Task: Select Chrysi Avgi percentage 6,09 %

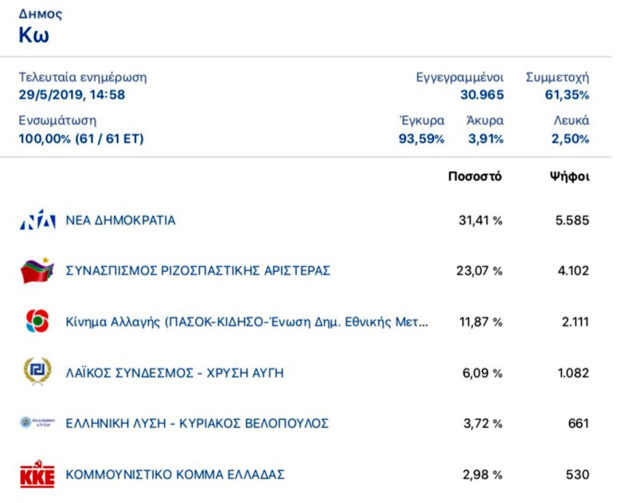Action: (x=482, y=373)
